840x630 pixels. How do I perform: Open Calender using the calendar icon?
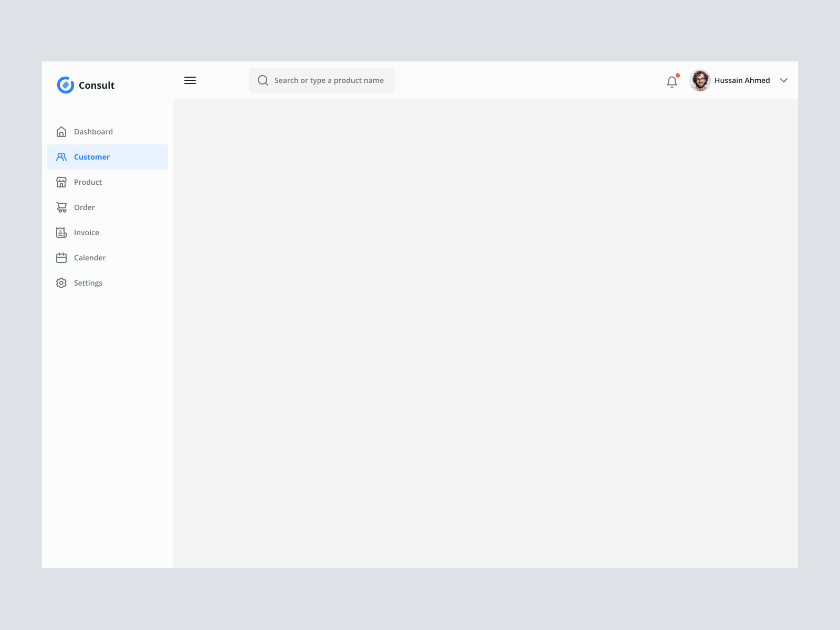click(61, 257)
